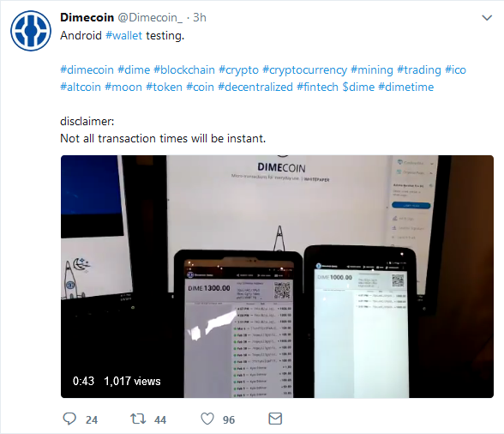Open the $dime cashtag link
Viewport: 504px width, 434px height.
pyautogui.click(x=358, y=87)
